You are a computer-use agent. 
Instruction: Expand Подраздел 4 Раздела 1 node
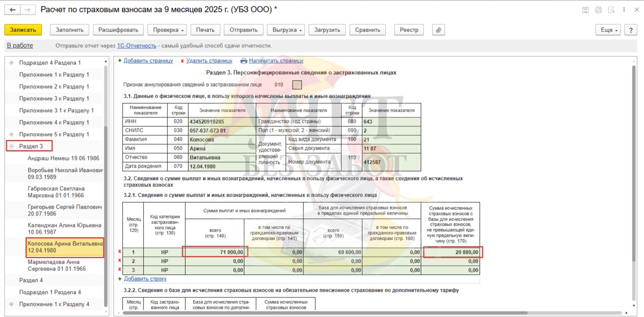(11, 63)
